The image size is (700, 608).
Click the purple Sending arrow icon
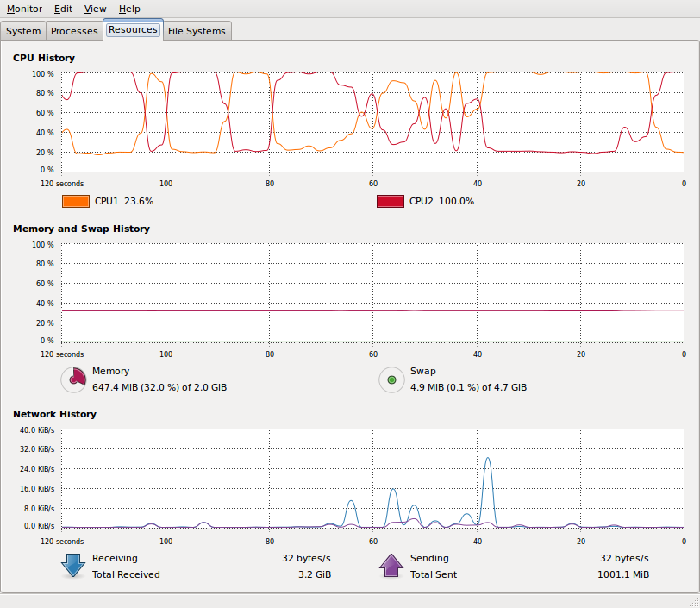(x=391, y=566)
